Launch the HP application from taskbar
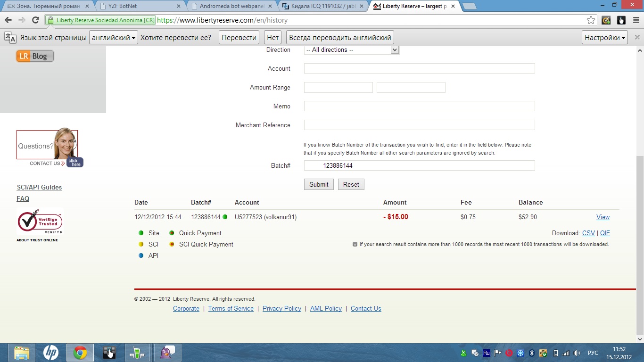Screen dimensions: 644x362 point(51,353)
